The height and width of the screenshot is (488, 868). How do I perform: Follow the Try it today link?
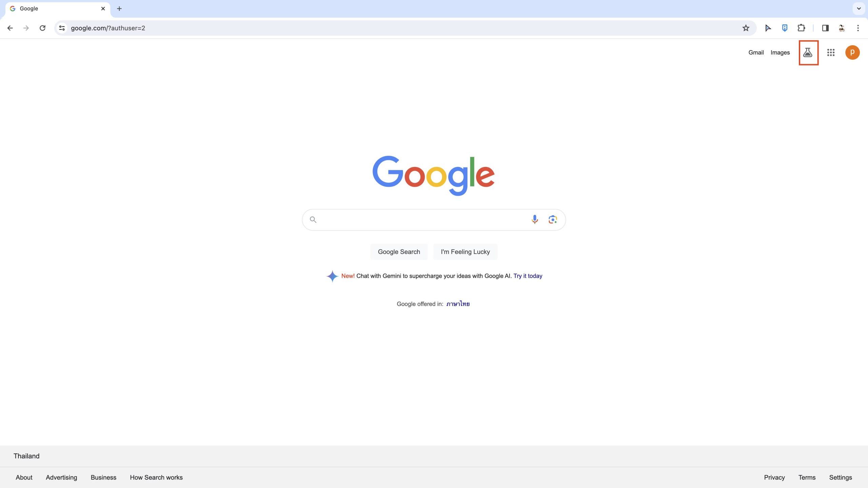point(528,276)
